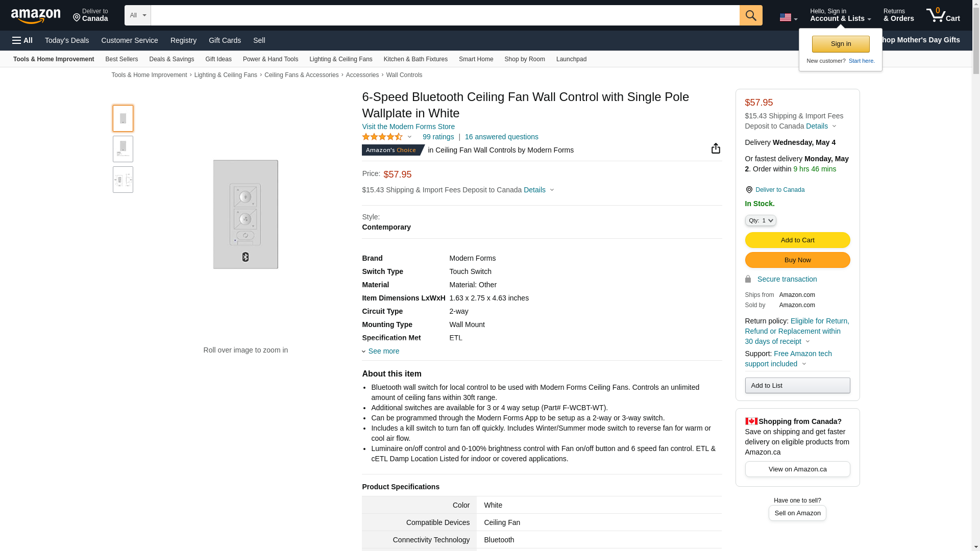
Task: Click the Deliver to Canada location icon
Action: point(749,190)
